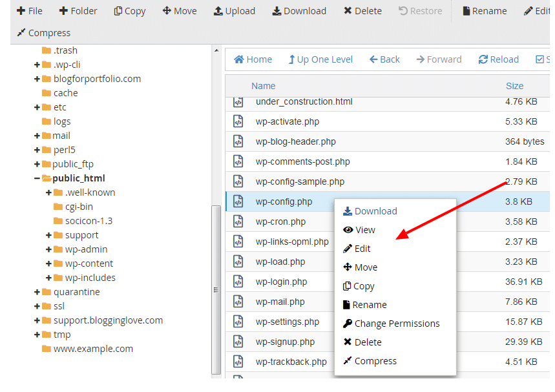Click the wp-cron.php file icon
555x392 pixels.
[x=238, y=222]
